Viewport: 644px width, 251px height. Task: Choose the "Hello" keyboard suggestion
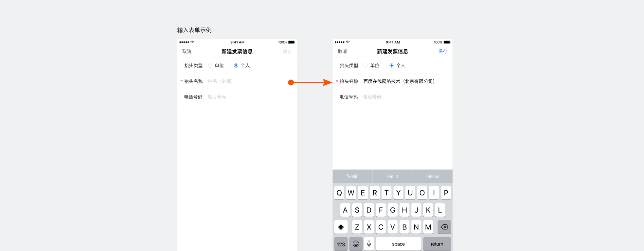(x=392, y=176)
